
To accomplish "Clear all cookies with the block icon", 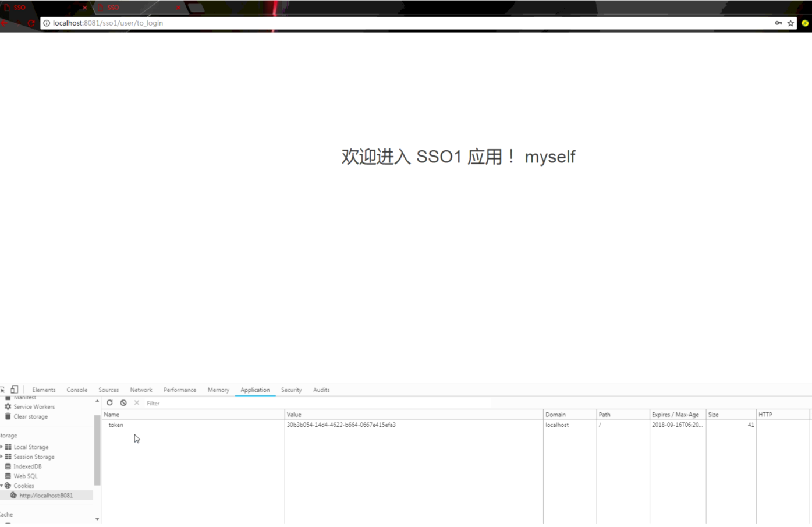I will pyautogui.click(x=123, y=402).
